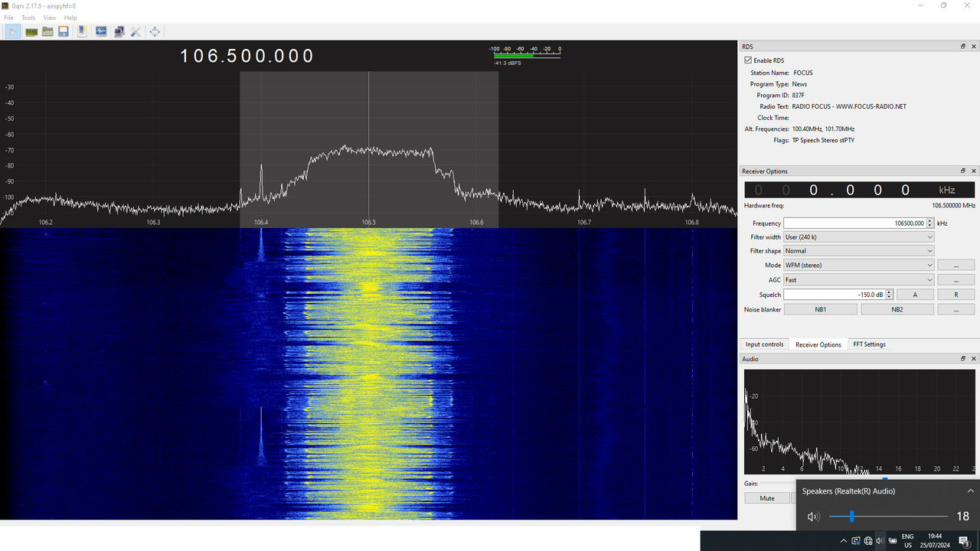Click the receiver offset kHz digit display
Image resolution: width=980 pixels, height=551 pixels.
pos(860,190)
